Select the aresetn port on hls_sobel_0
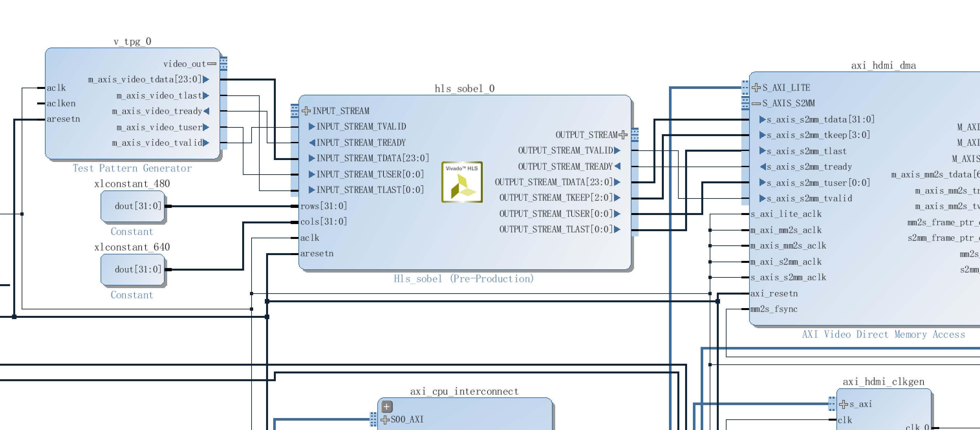Image resolution: width=980 pixels, height=430 pixels. click(x=317, y=253)
